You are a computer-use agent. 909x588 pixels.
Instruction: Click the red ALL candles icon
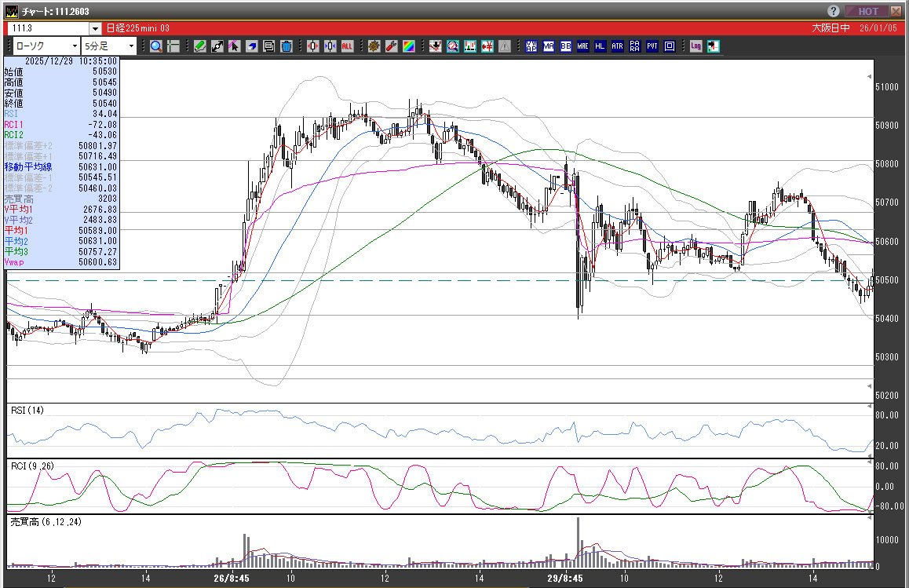347,46
